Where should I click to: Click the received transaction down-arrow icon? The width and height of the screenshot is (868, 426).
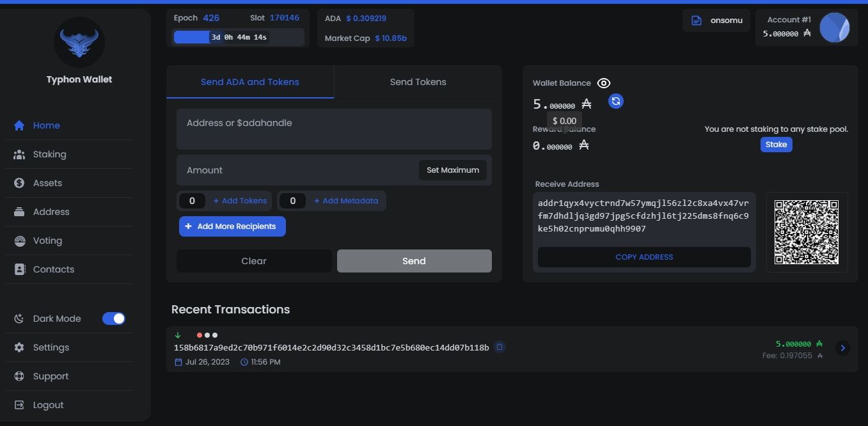[x=178, y=335]
